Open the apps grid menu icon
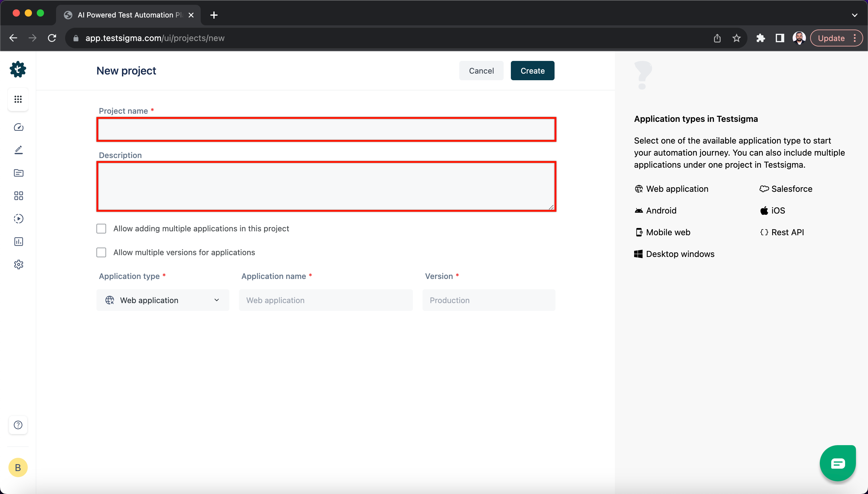Screen dimensions: 868x494 pos(18,99)
